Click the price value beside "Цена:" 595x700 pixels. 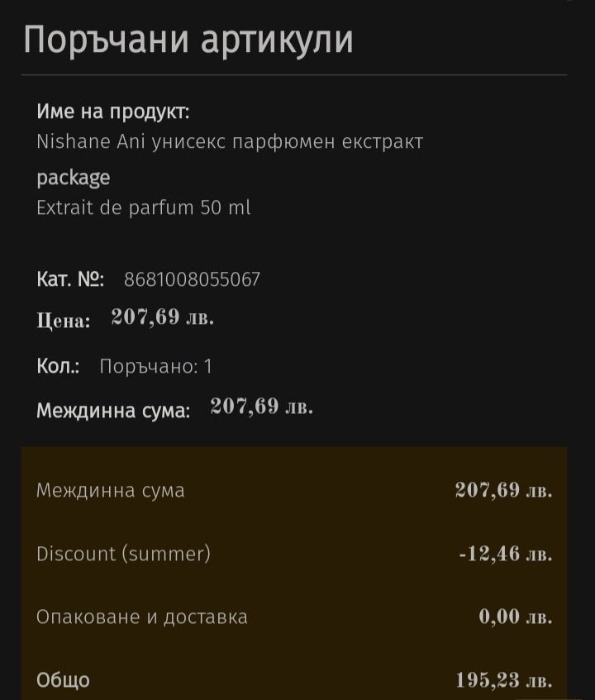pyautogui.click(x=163, y=318)
